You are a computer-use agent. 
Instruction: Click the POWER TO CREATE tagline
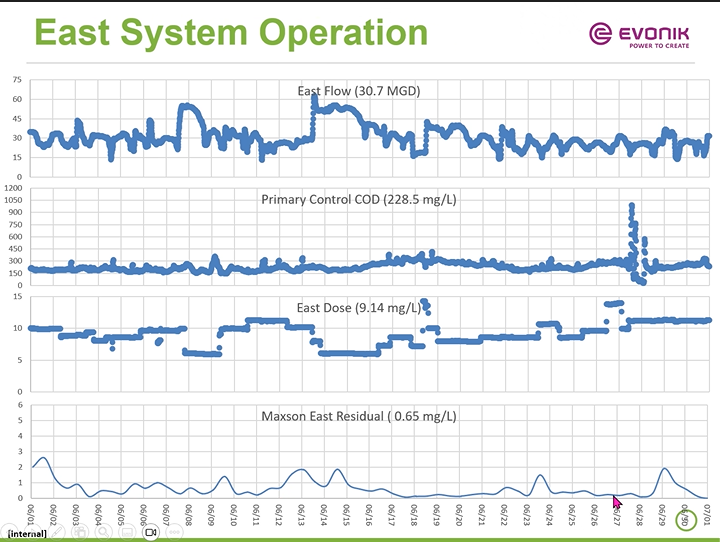661,46
